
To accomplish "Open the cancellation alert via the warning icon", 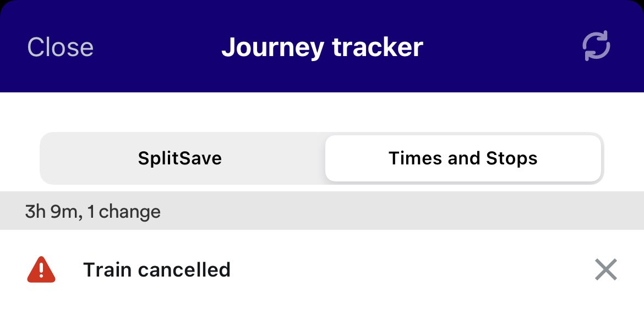I will click(x=41, y=270).
